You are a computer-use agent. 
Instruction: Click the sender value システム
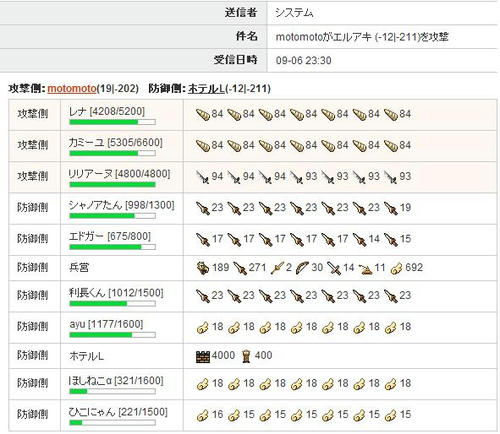point(294,13)
